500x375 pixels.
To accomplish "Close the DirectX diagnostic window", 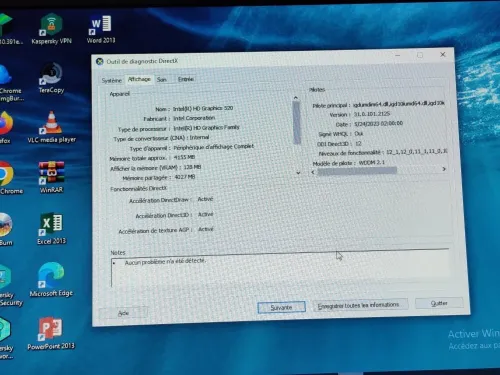I will (443, 54).
